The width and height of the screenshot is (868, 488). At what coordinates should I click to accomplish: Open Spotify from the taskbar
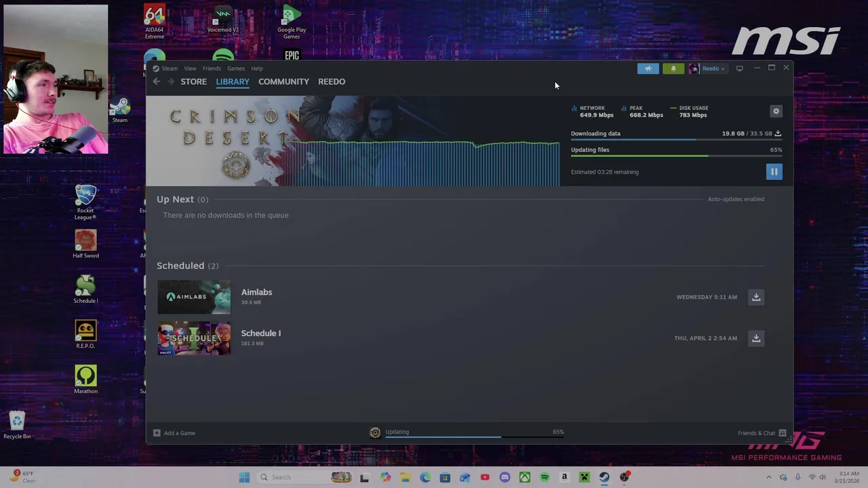[x=545, y=477]
